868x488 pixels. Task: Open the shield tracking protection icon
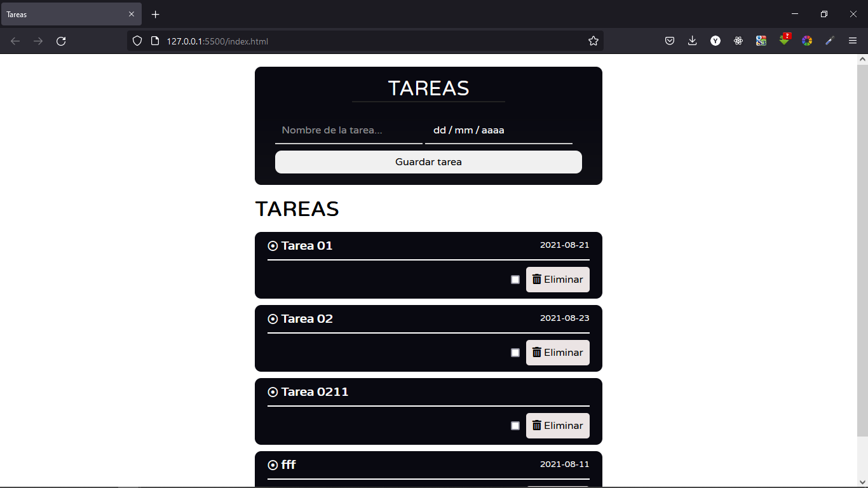pyautogui.click(x=137, y=41)
